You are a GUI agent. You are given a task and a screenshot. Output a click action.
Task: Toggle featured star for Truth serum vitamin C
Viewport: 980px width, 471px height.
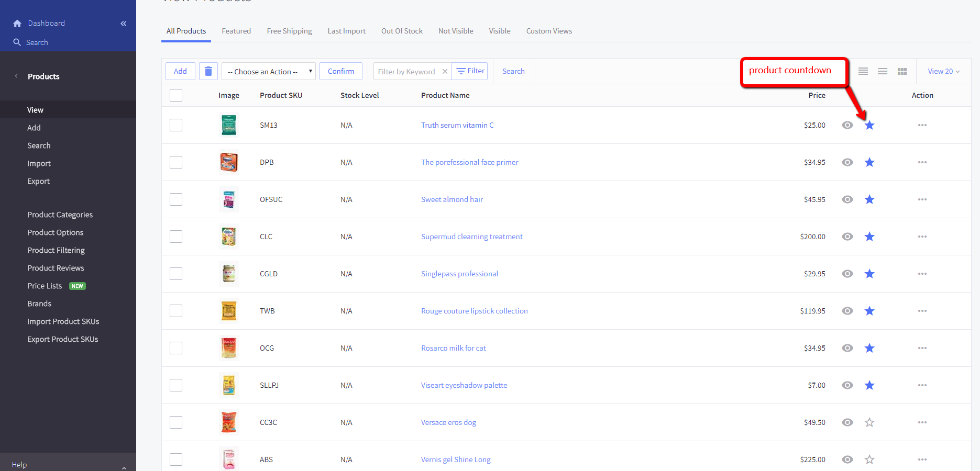(869, 125)
